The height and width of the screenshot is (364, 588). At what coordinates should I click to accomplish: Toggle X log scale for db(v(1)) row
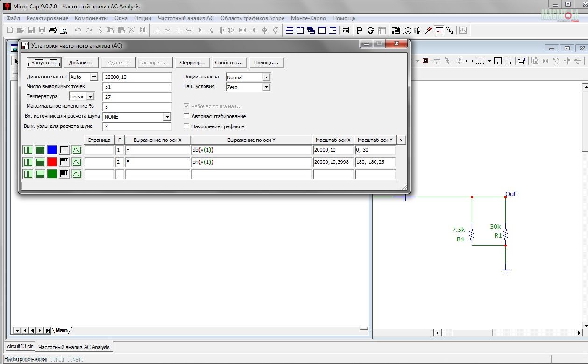tap(28, 150)
